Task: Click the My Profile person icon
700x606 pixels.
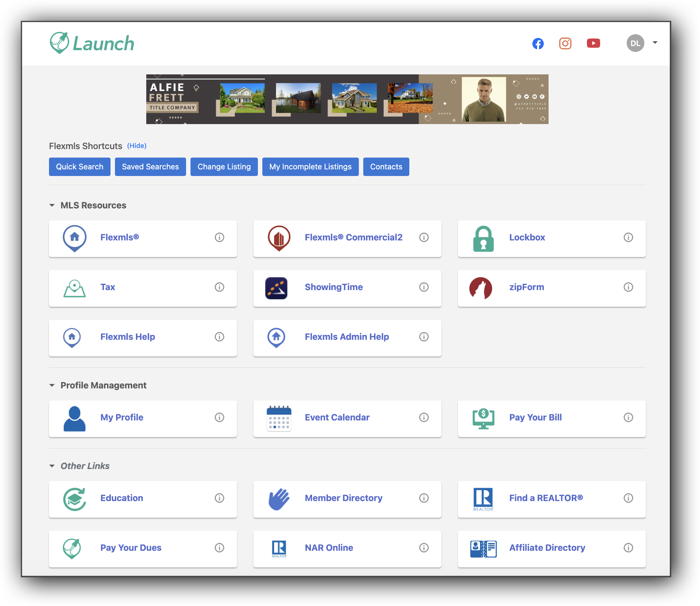Action: pos(75,419)
